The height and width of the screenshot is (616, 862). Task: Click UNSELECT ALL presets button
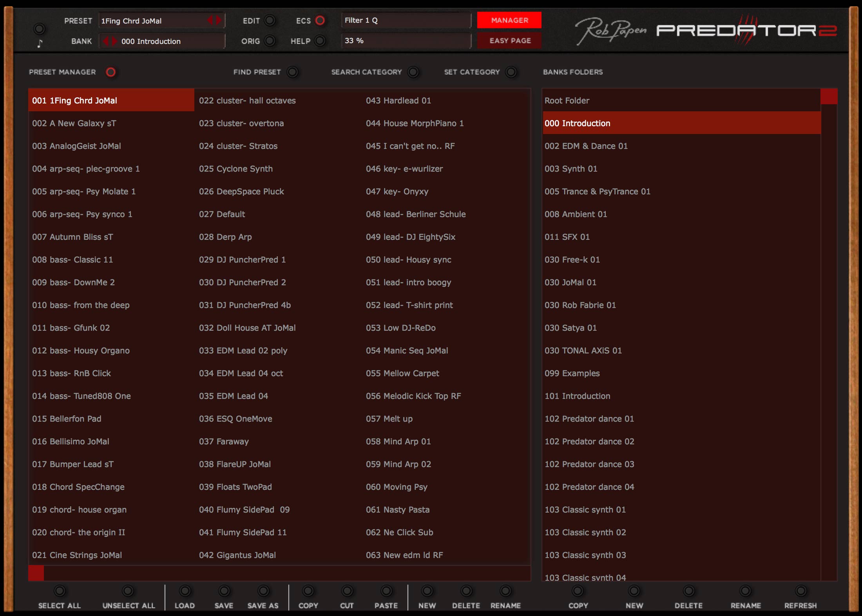(x=128, y=591)
